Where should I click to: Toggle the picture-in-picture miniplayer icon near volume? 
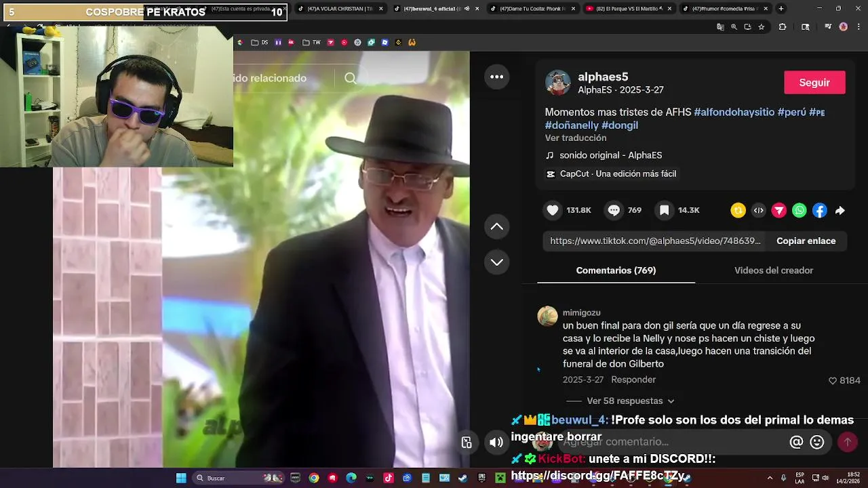pyautogui.click(x=467, y=443)
